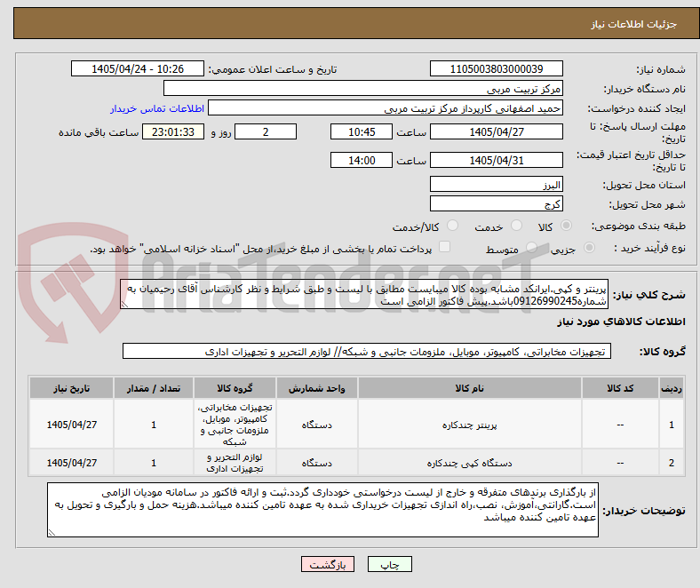
Task: Click the بازگشت (back) button
Action: [328, 564]
